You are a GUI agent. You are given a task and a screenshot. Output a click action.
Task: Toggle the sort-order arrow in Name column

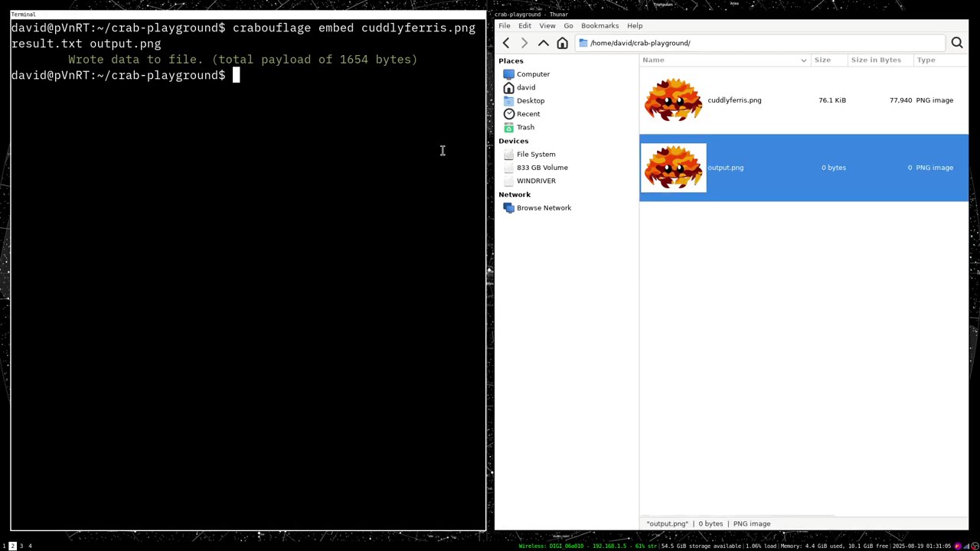[x=804, y=60]
